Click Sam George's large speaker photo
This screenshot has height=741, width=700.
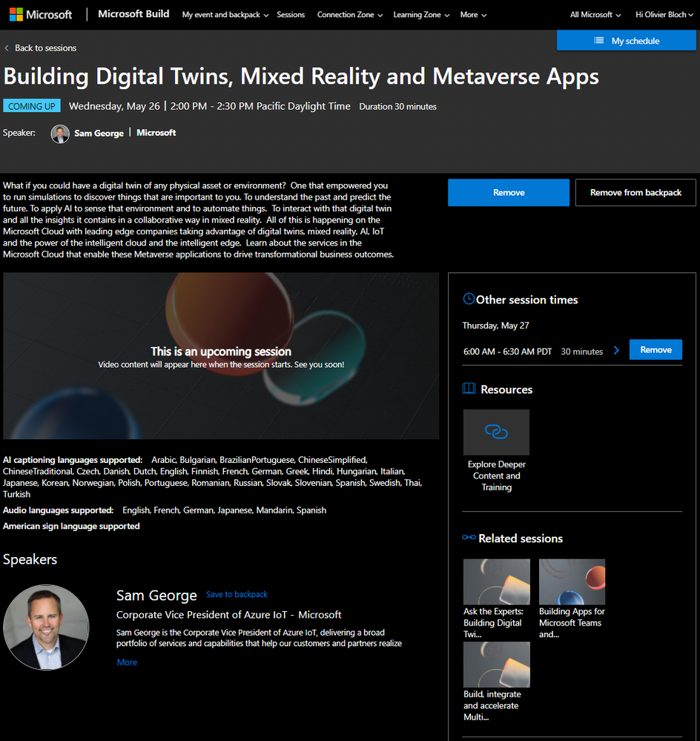[x=46, y=627]
